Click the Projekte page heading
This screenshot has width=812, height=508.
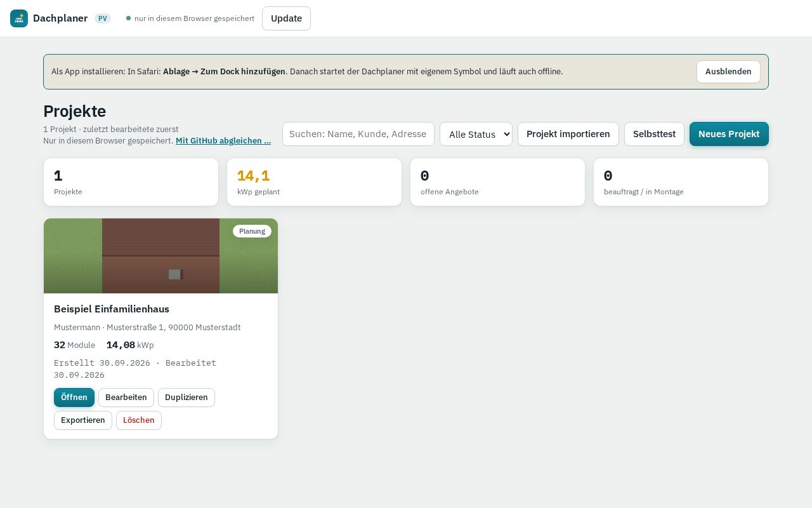pos(75,111)
